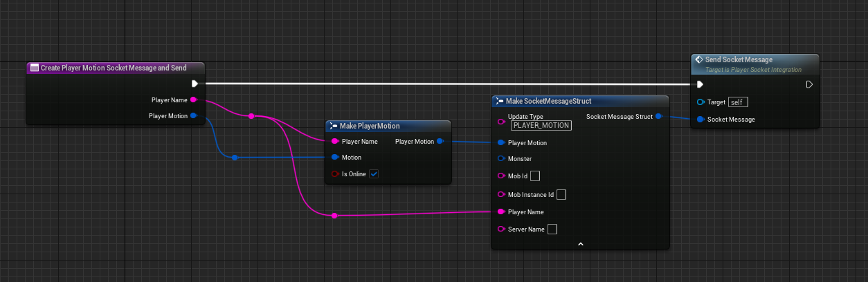Click the pink reroute node near the entry node

(251, 116)
